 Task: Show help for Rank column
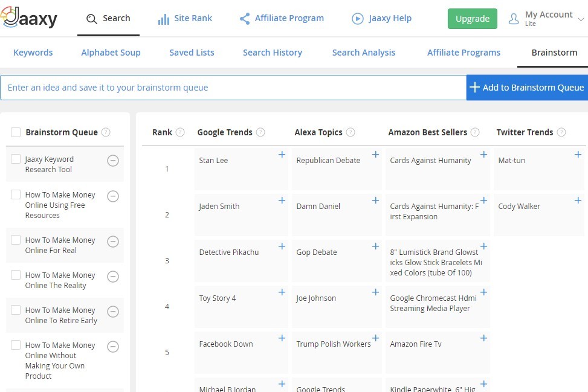180,132
